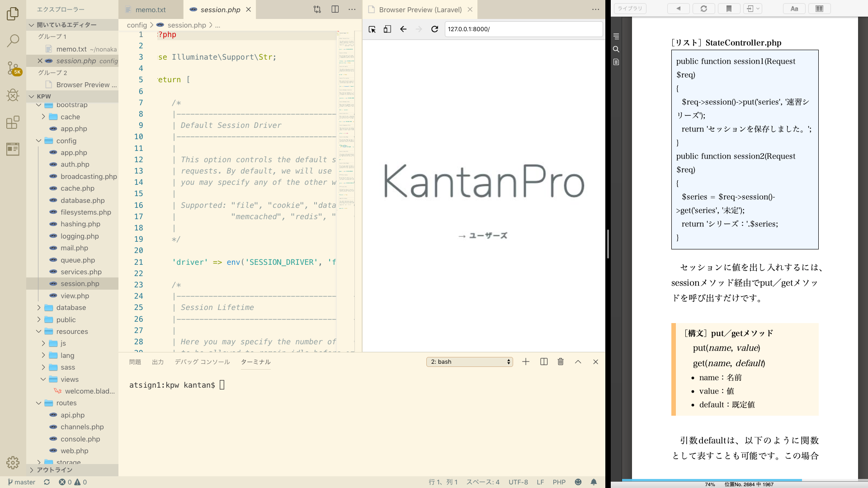
Task: Click the sync changes icon in status bar
Action: [x=47, y=482]
